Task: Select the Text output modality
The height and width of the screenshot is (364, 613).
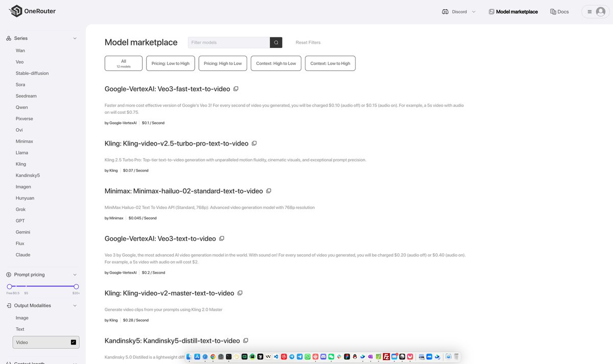Action: 20,329
